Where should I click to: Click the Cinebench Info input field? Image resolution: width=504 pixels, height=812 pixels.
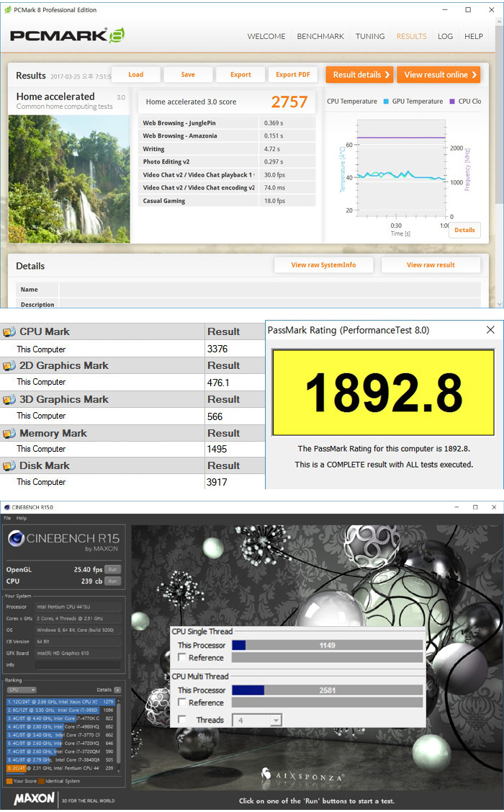coord(78,665)
